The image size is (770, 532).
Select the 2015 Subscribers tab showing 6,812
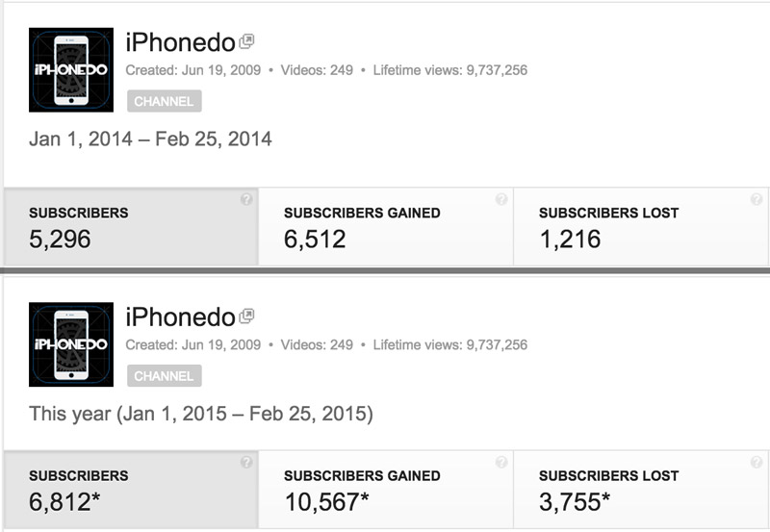(x=131, y=491)
